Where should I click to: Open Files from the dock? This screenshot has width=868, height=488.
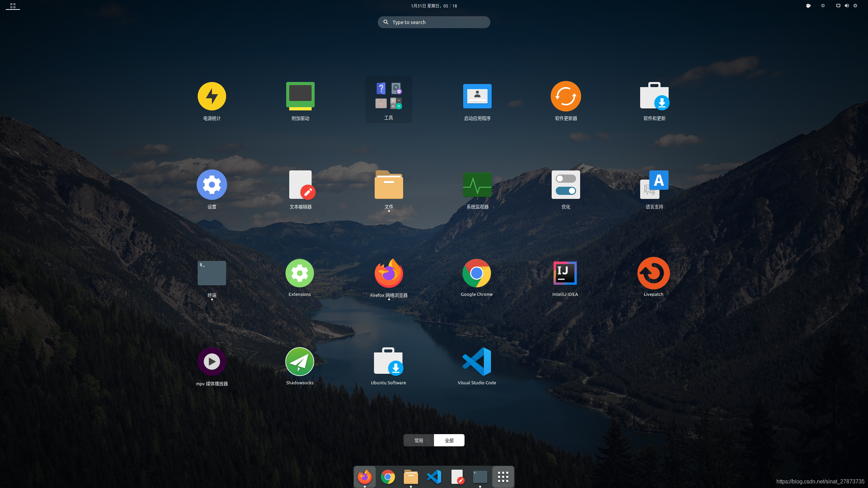point(411,477)
